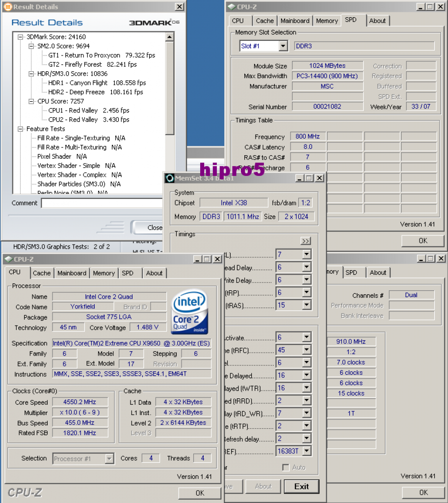This screenshot has height=503, width=448.
Task: Open the Write Delay dropdown in MemSet
Action: 307,279
